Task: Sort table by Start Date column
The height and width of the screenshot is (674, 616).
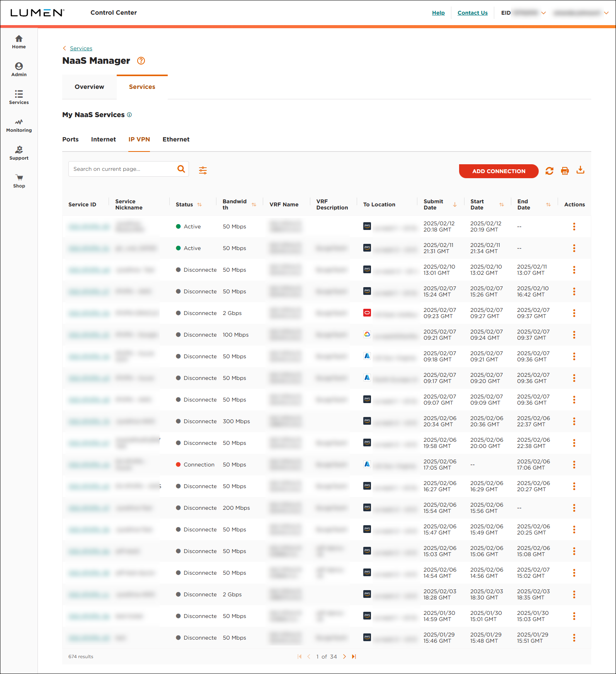Action: 502,204
